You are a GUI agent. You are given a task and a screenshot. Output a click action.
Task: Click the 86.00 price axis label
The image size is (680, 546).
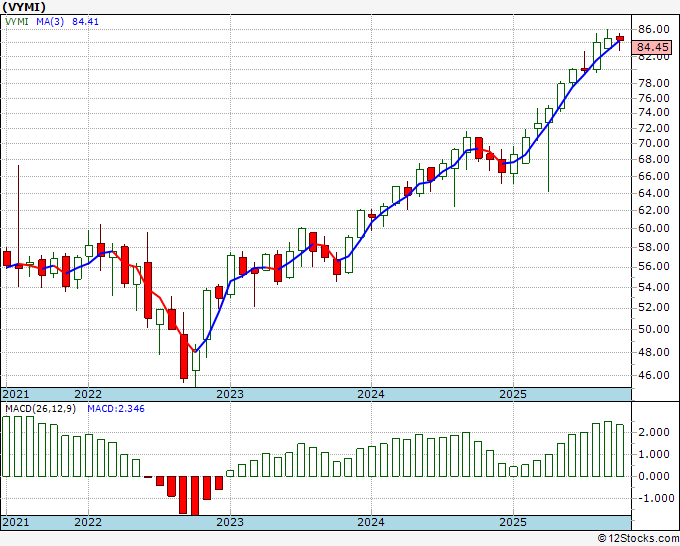654,29
